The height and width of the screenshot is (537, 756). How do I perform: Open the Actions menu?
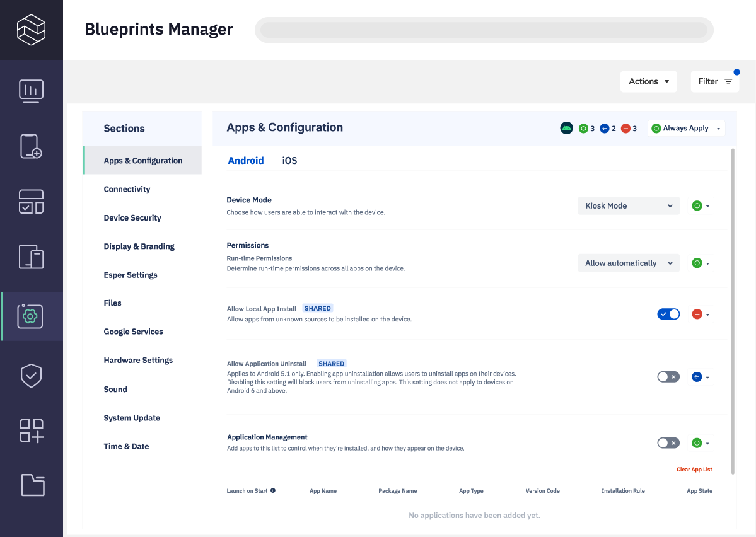(648, 81)
